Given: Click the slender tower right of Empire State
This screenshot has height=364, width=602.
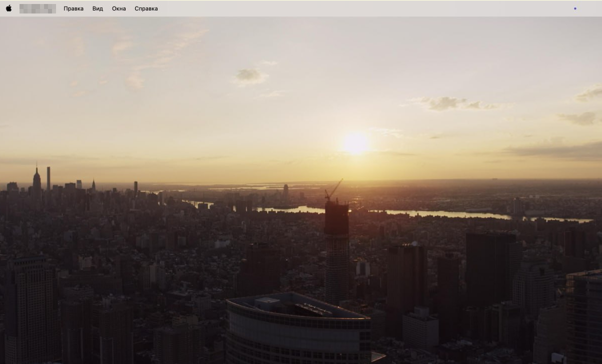Looking at the screenshot, I should [x=49, y=178].
